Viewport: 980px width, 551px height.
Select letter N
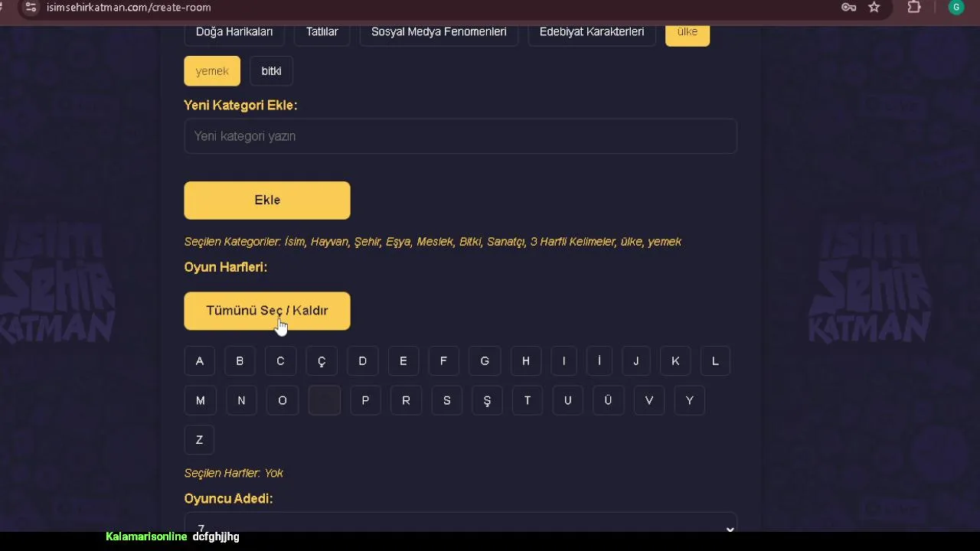point(241,400)
